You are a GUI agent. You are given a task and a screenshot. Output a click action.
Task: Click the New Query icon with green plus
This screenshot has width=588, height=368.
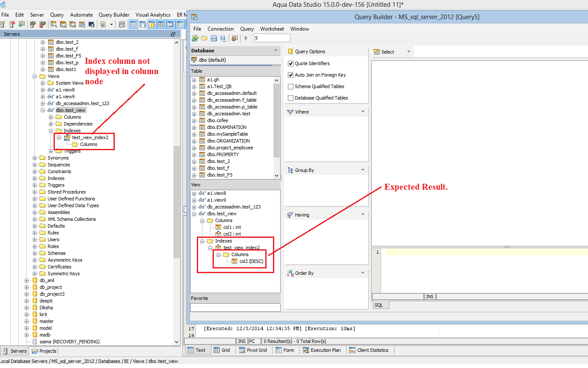tap(195, 38)
